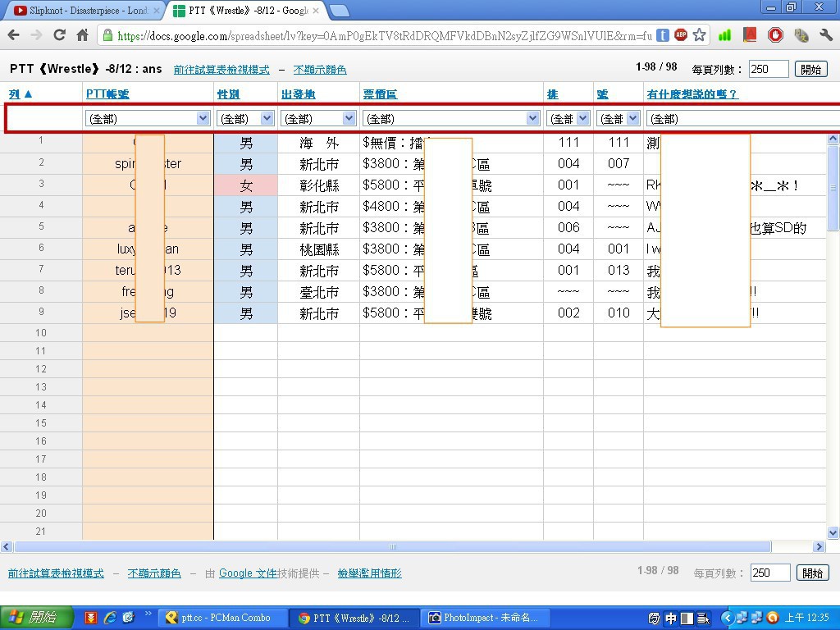Click the red dictionary book extension icon
The width and height of the screenshot is (840, 630).
tap(749, 35)
